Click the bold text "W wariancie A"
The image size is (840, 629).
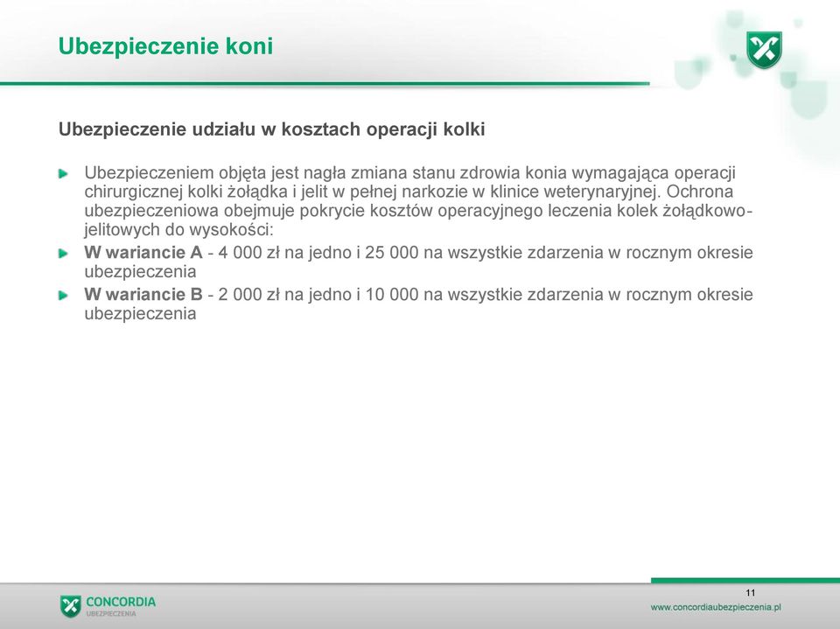click(143, 252)
